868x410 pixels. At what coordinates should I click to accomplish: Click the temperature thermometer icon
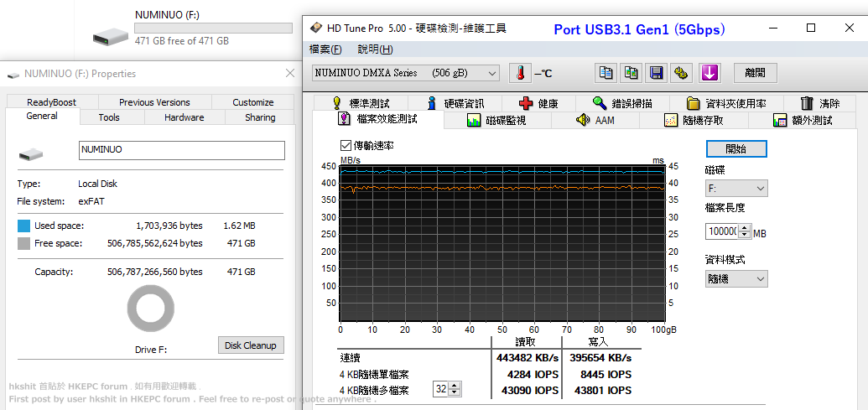(520, 73)
